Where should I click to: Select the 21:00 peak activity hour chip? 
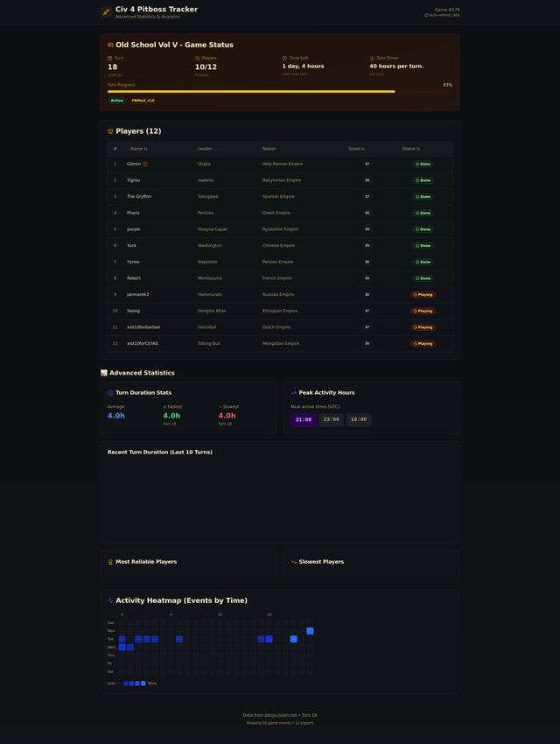[304, 419]
